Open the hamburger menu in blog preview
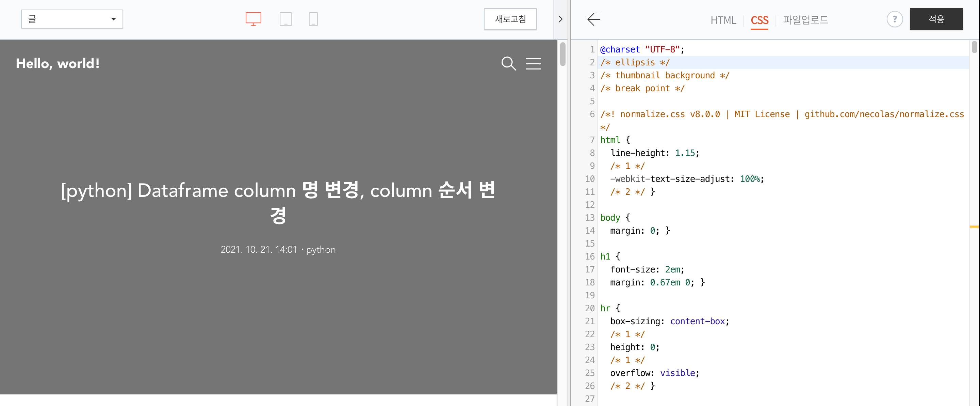The width and height of the screenshot is (980, 406). (x=533, y=64)
